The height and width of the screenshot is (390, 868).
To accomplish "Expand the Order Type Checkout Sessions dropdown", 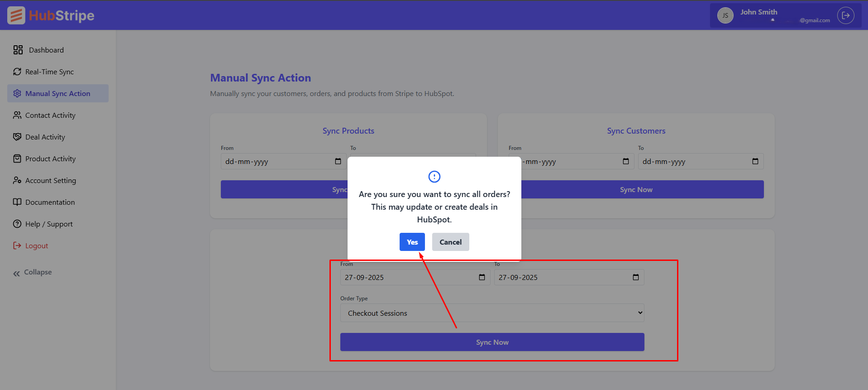I will click(x=492, y=313).
